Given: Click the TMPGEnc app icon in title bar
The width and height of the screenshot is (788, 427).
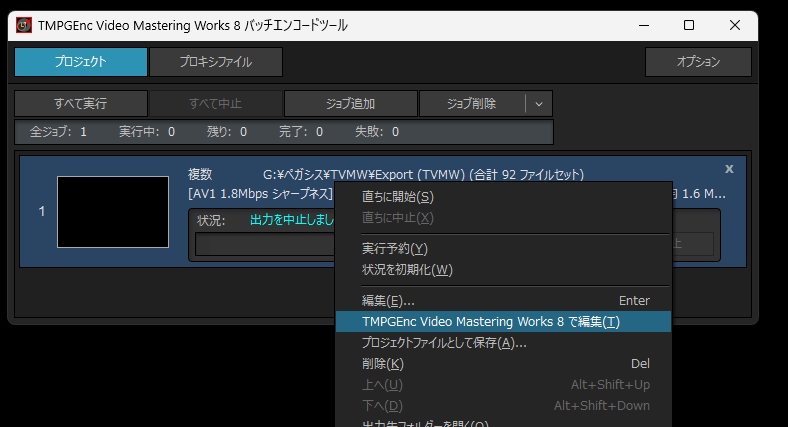Looking at the screenshot, I should [x=24, y=25].
